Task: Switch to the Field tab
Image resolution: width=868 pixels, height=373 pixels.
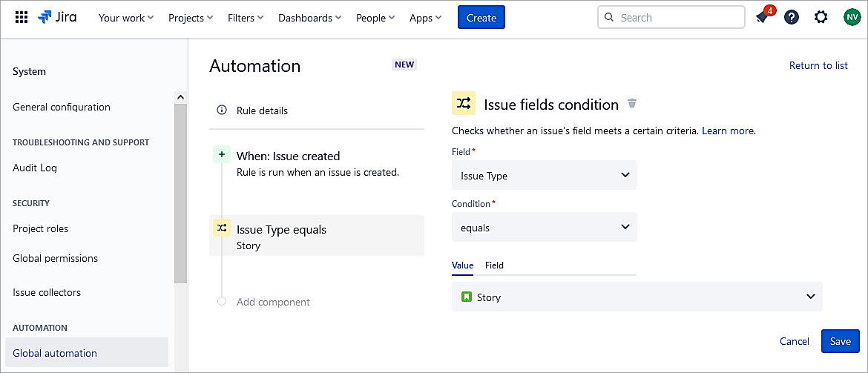Action: (494, 265)
